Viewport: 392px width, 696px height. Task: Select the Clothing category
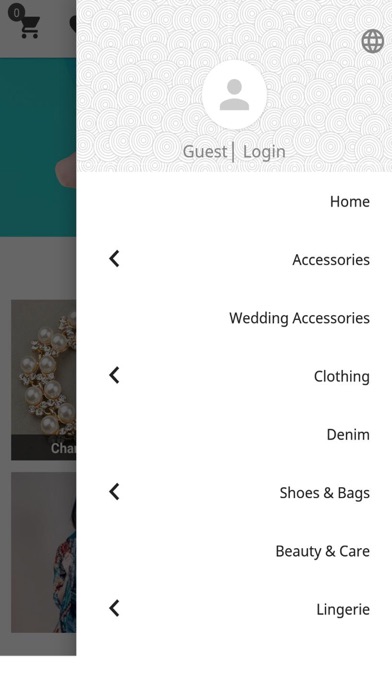tap(341, 376)
